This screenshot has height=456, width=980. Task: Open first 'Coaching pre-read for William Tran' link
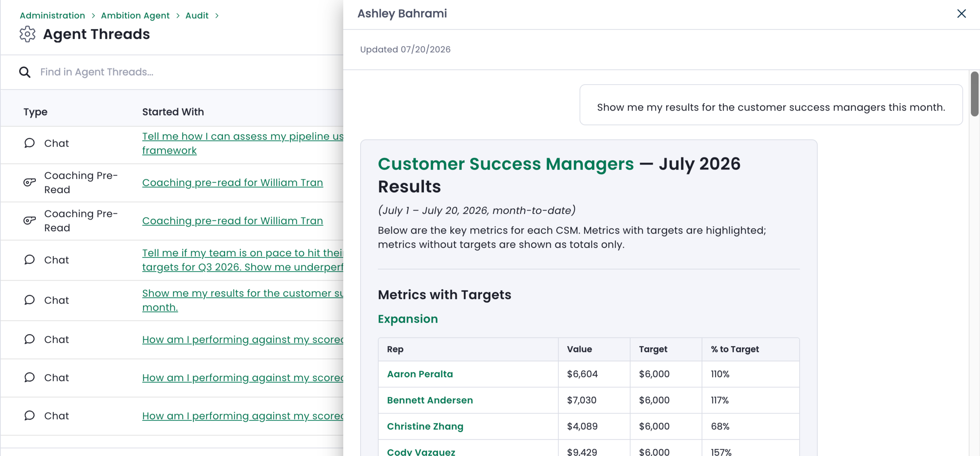coord(232,183)
